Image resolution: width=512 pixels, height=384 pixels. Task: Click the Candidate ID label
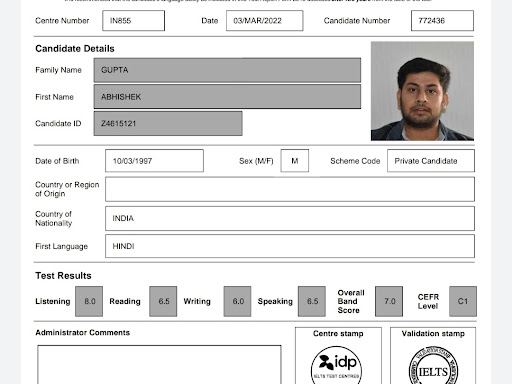click(58, 124)
